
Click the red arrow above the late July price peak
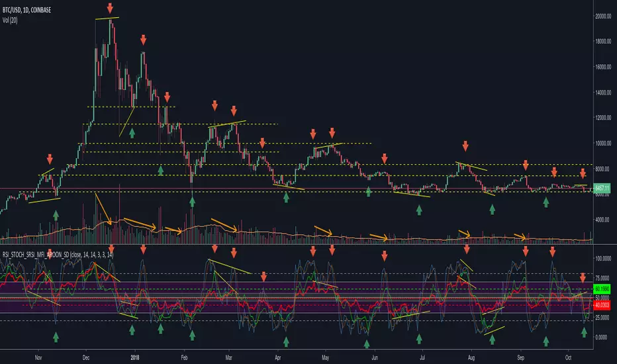click(465, 146)
